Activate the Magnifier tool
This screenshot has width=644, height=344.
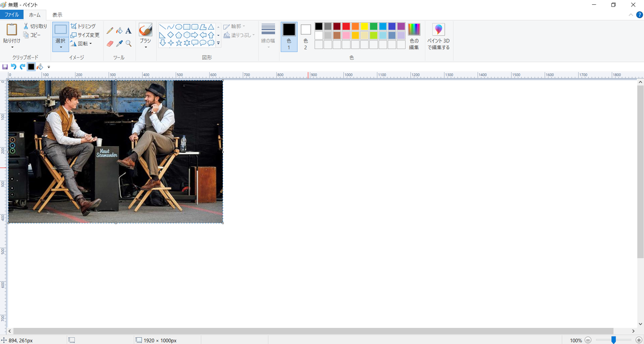pos(128,43)
